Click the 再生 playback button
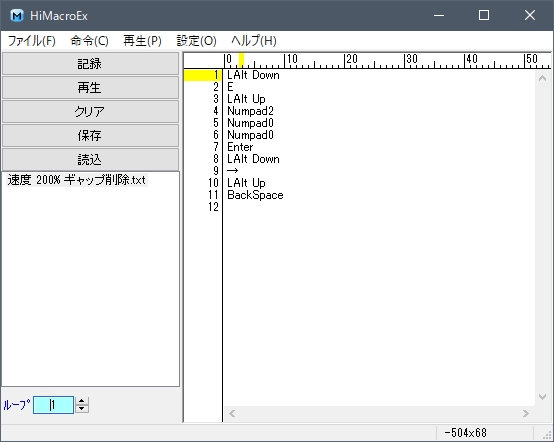The height and width of the screenshot is (442, 554). pos(90,88)
